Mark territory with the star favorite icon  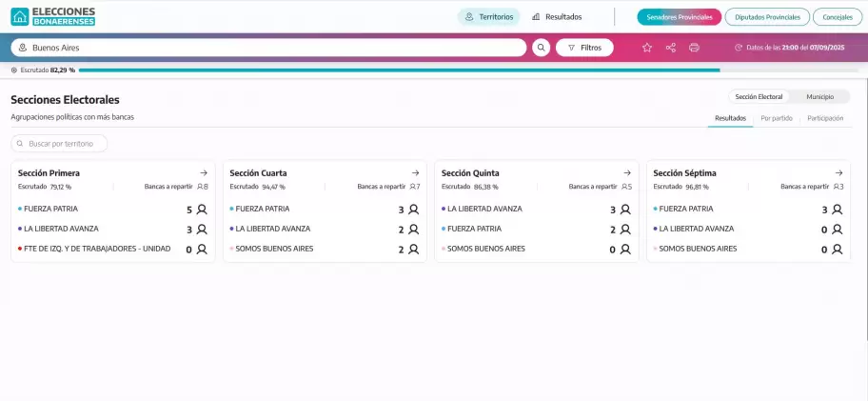(x=647, y=48)
